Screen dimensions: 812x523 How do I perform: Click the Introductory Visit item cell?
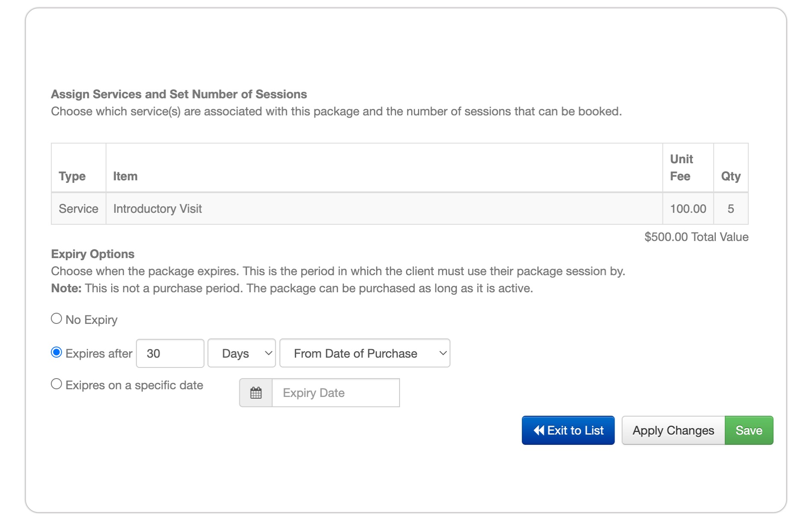(x=384, y=209)
